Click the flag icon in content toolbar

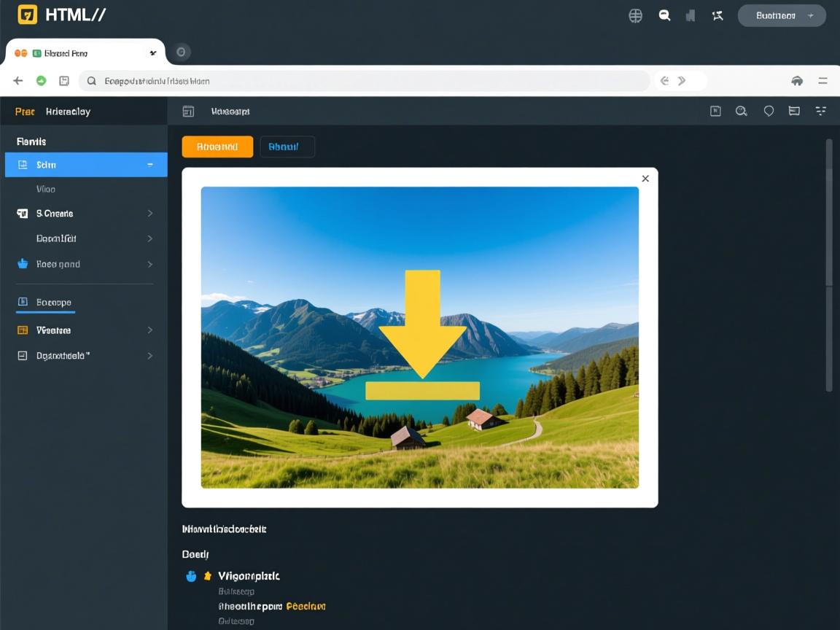(794, 111)
